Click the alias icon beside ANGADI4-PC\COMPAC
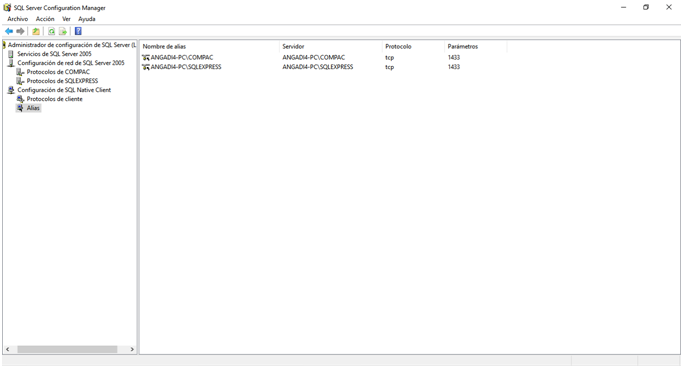Screen dimensions: 683x367 tap(145, 57)
